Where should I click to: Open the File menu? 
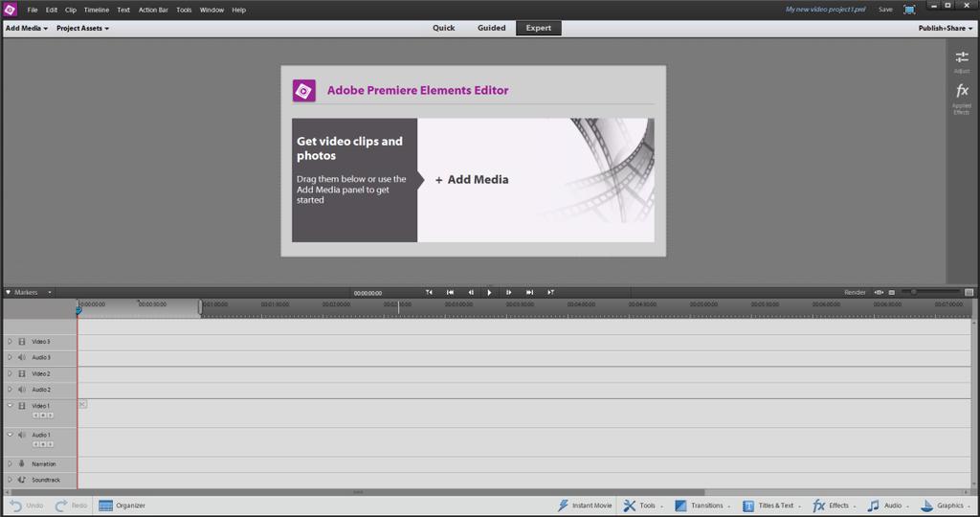[x=33, y=10]
